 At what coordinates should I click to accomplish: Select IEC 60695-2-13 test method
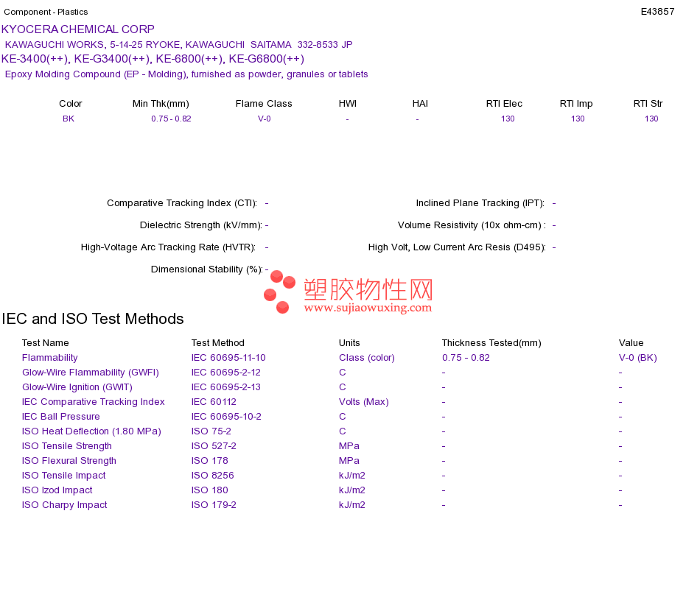tap(226, 387)
